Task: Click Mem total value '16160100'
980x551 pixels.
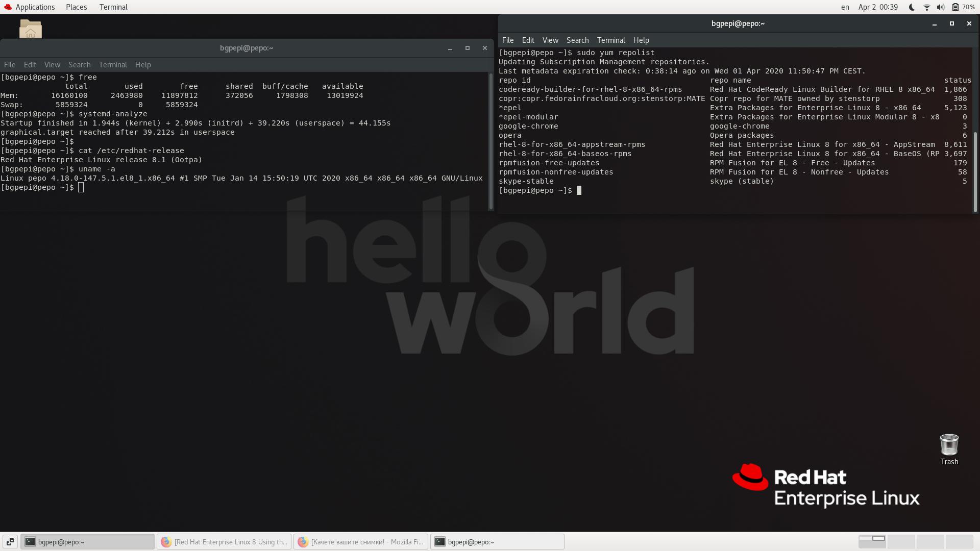Action: point(69,95)
